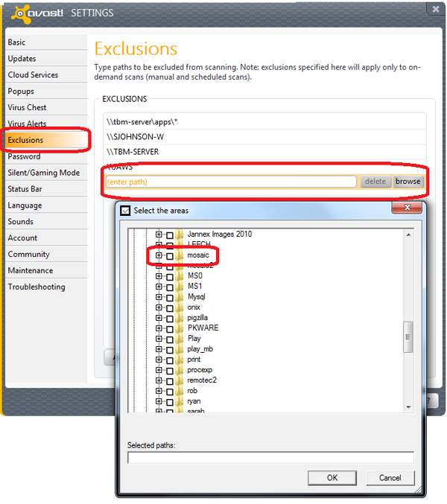Click the pigzilla folder icon
447x504 pixels.
point(180,318)
